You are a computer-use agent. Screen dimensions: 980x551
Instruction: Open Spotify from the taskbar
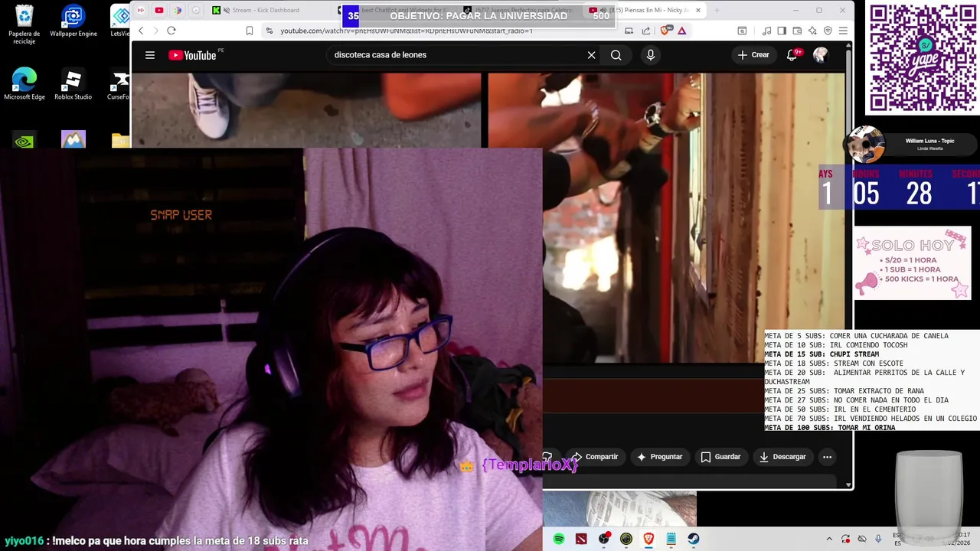pos(559,539)
